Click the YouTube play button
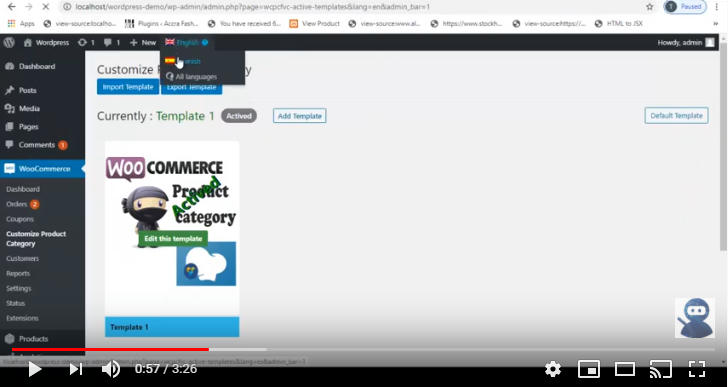 (x=35, y=369)
